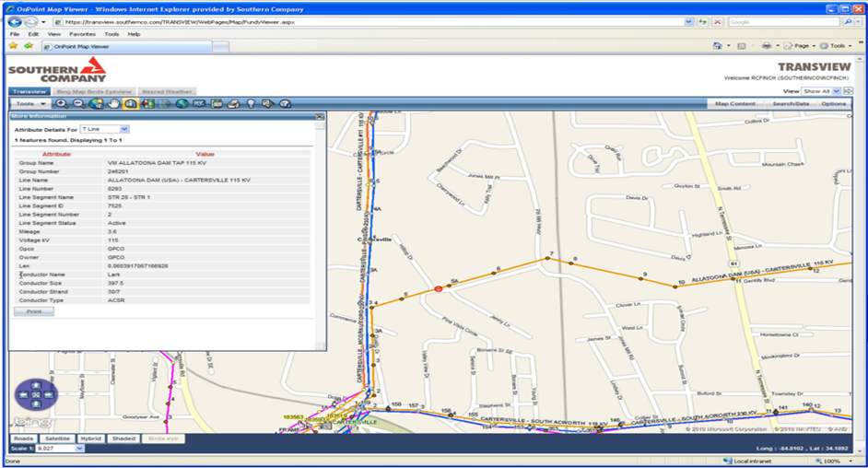Select the Zoom Out magnifier tool
868x468 pixels.
78,103
